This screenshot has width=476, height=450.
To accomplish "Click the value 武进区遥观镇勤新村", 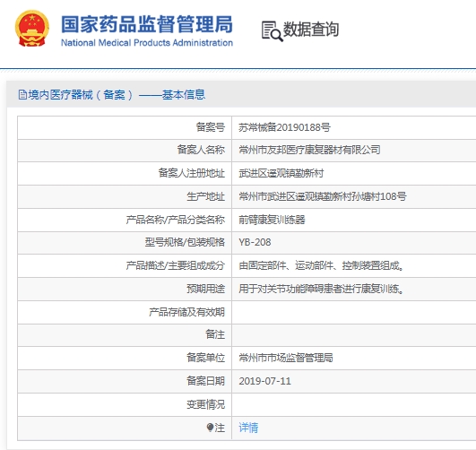I will coord(281,173).
